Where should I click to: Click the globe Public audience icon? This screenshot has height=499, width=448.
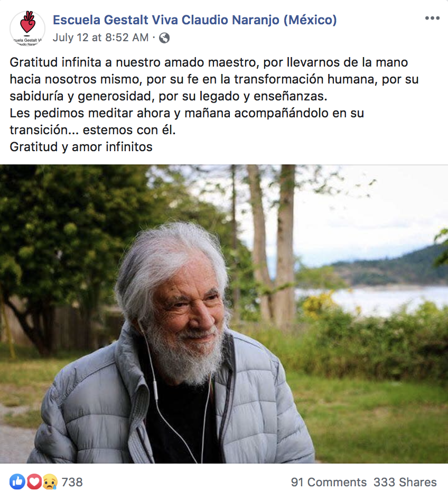[164, 38]
